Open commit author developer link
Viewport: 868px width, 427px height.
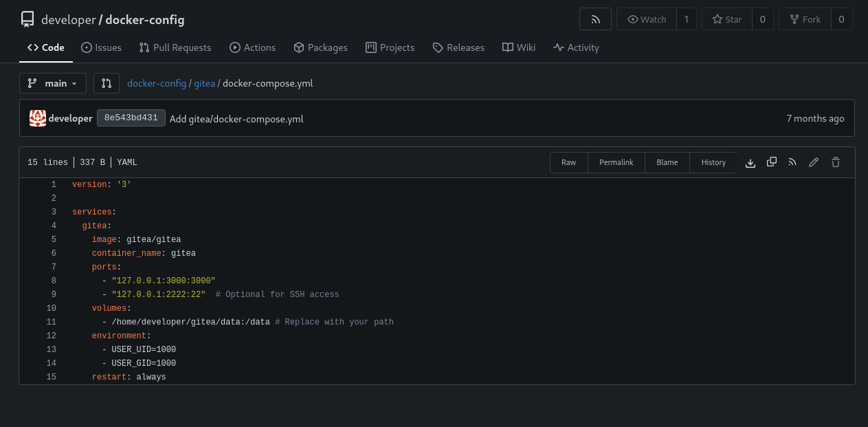click(70, 118)
